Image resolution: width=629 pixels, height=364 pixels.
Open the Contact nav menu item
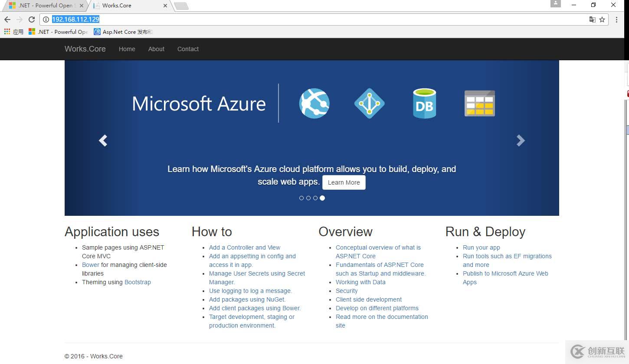[188, 49]
